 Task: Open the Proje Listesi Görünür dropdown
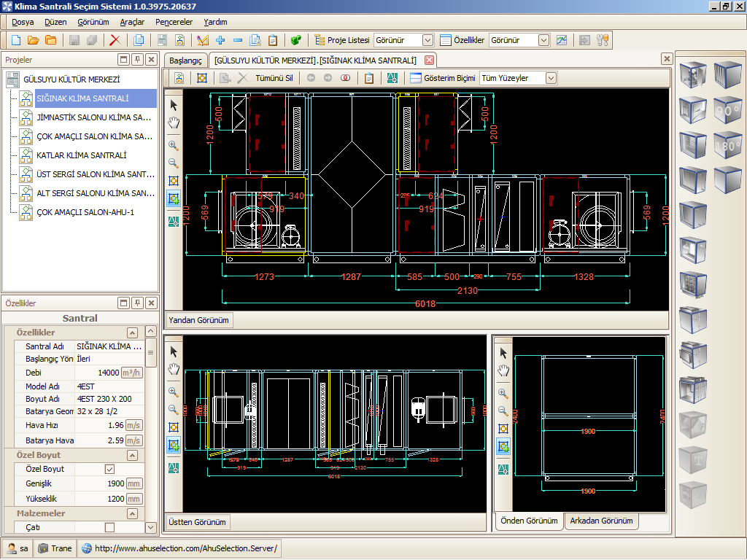pyautogui.click(x=427, y=41)
